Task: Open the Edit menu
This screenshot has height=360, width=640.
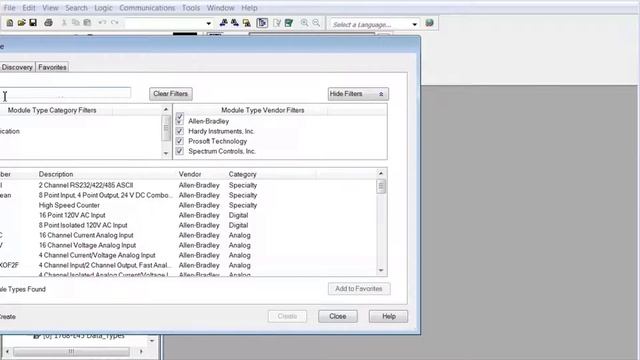Action: [29, 8]
